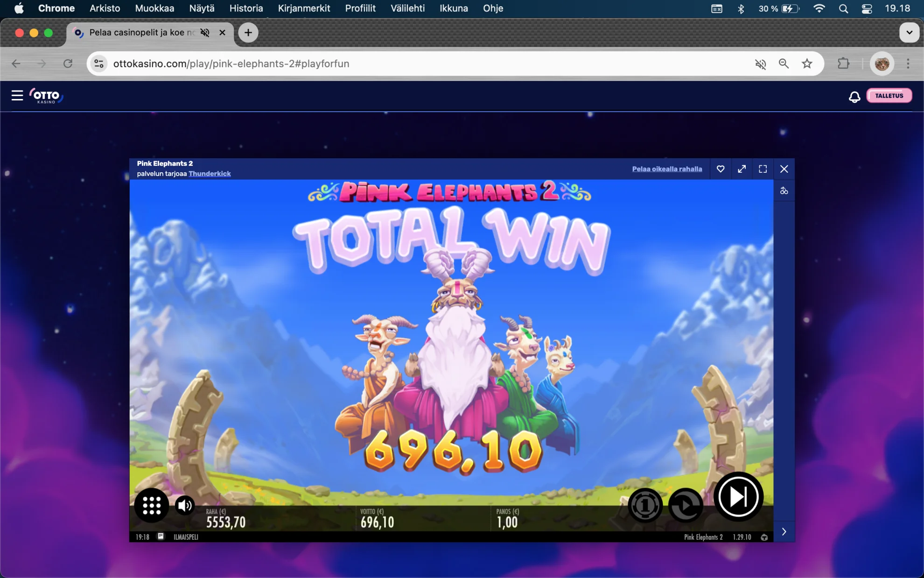Open Chrome three-dot menu
Image resolution: width=924 pixels, height=578 pixels.
coord(908,63)
